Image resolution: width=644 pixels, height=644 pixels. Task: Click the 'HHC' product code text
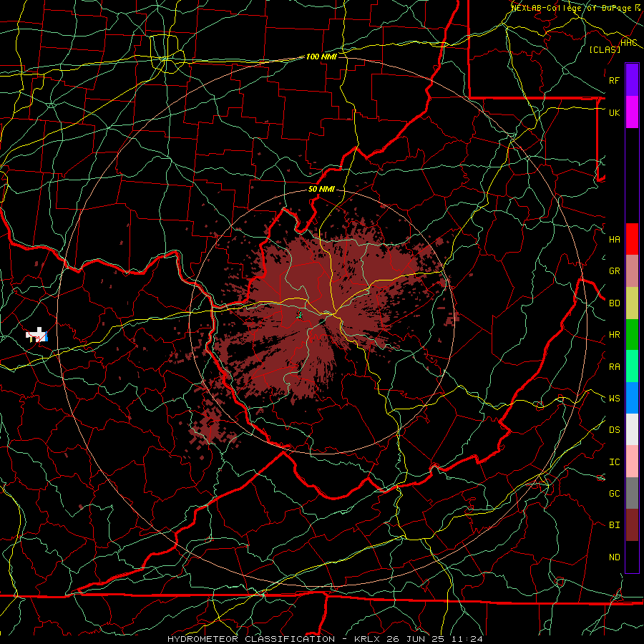[x=629, y=43]
